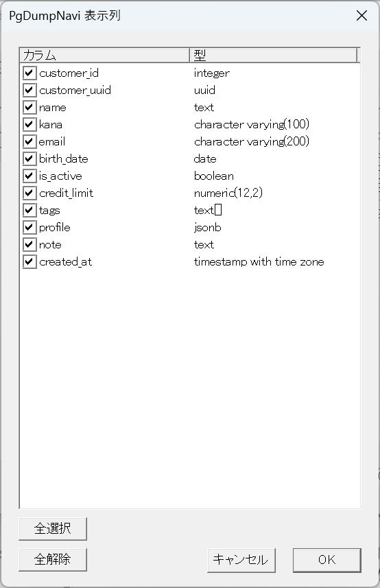380x588 pixels.
Task: Select the tags row label
Action: pos(49,211)
